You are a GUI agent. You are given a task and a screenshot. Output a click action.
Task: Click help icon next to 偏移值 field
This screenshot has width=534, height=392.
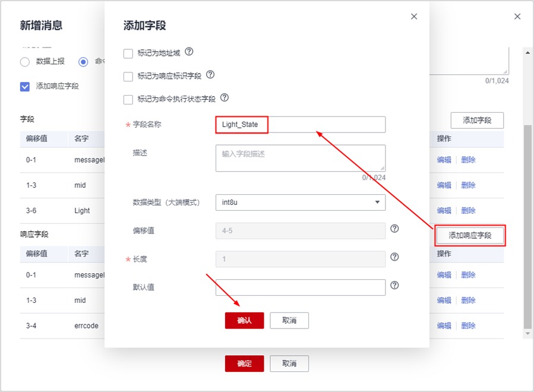click(394, 229)
